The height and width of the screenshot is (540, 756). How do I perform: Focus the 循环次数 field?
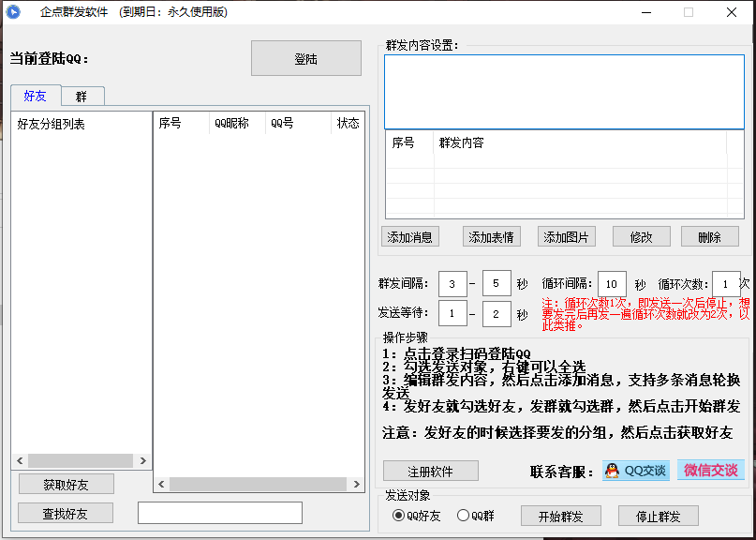[726, 284]
